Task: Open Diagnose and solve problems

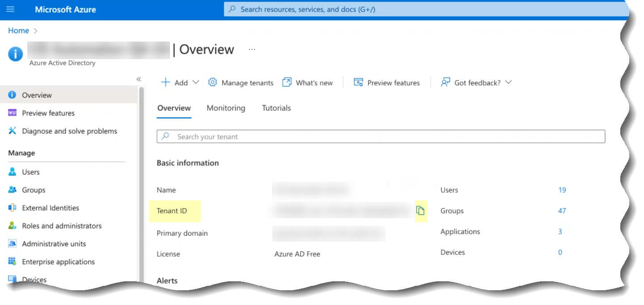Action: (x=69, y=131)
